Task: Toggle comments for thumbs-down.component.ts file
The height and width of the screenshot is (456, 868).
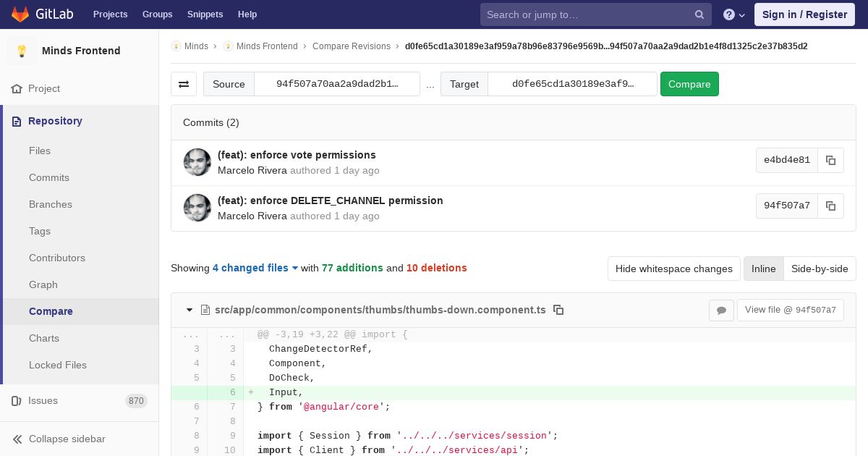Action: (x=721, y=310)
